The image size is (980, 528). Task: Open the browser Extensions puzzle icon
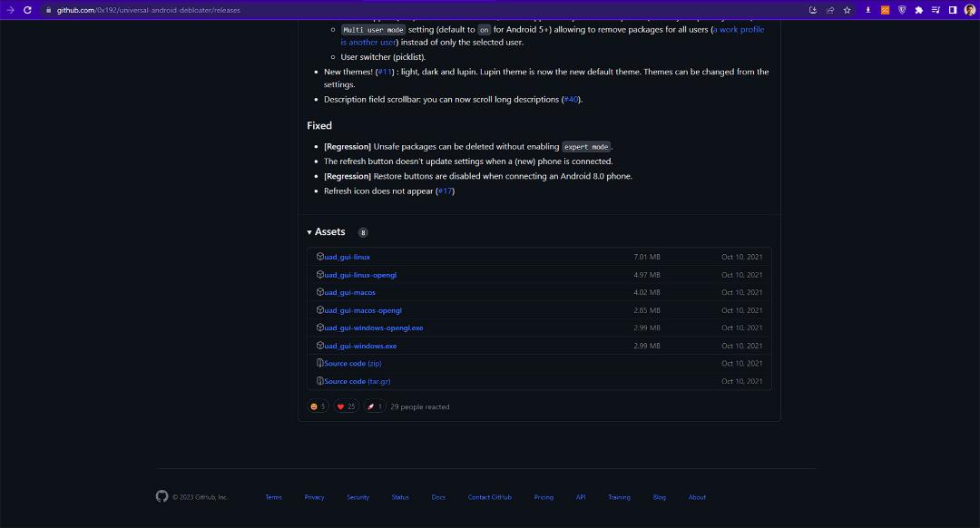point(918,10)
